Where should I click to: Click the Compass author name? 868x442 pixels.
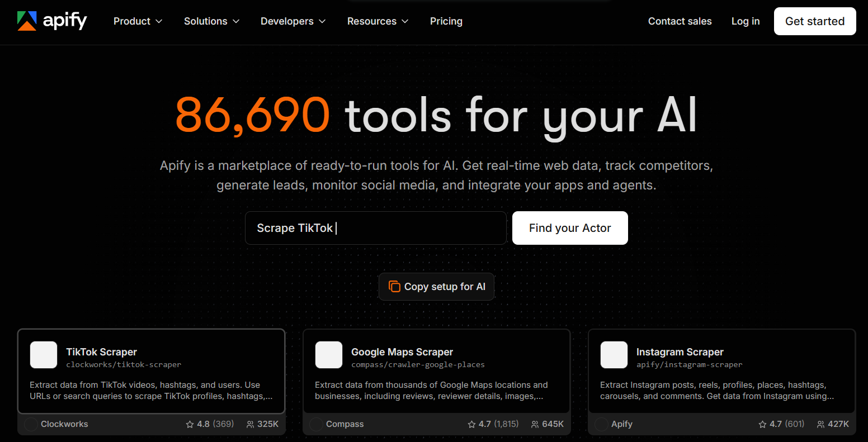(345, 424)
